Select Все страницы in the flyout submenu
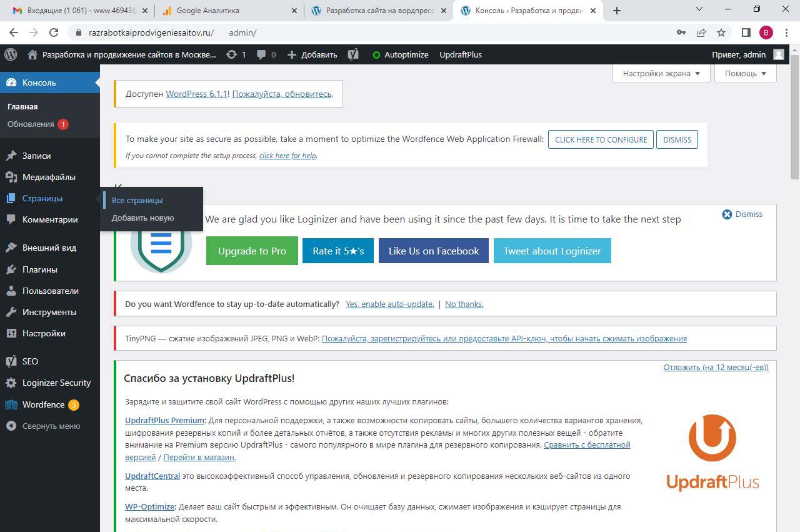 [x=137, y=200]
